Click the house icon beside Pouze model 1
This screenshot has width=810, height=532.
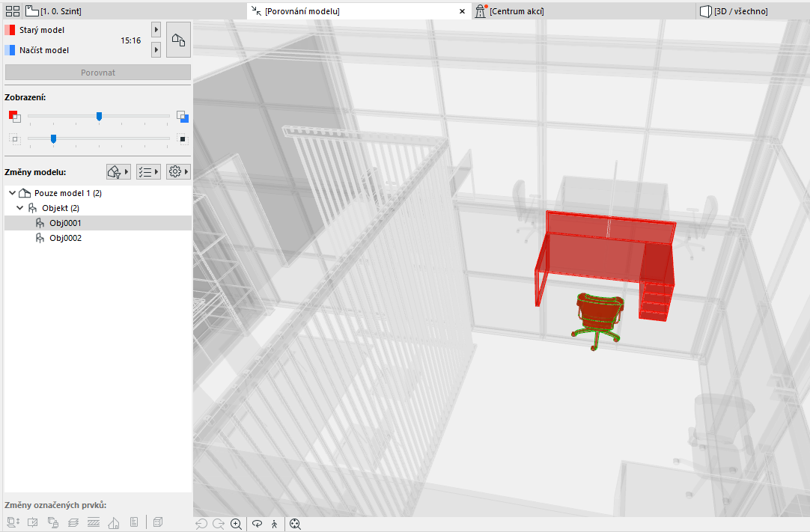point(24,192)
